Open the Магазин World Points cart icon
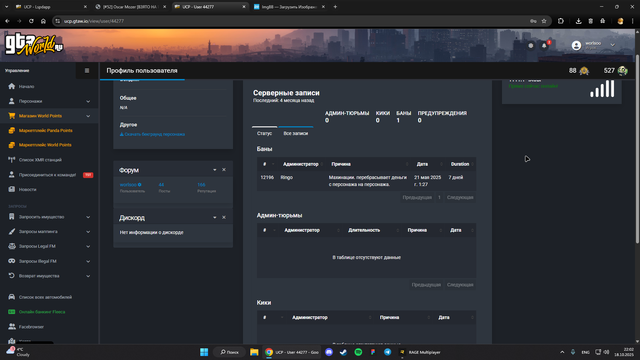 pyautogui.click(x=11, y=116)
